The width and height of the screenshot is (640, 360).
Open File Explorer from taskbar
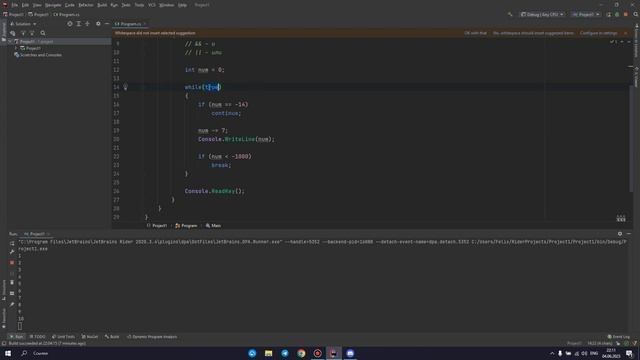click(x=268, y=353)
